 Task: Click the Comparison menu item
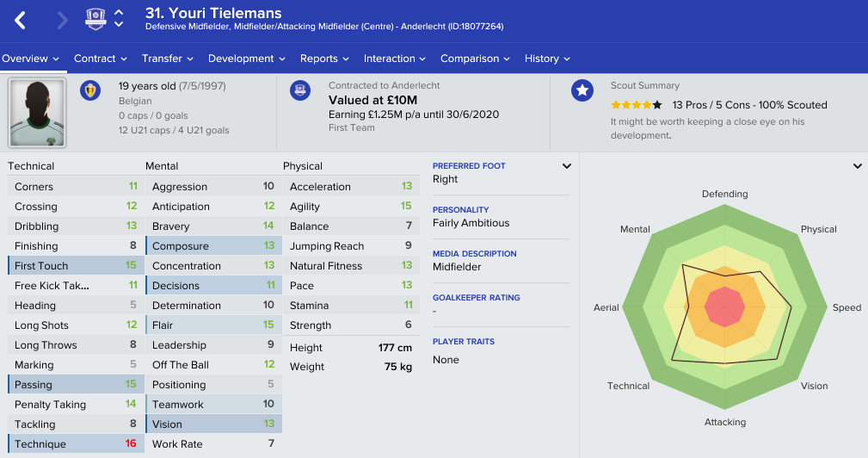click(x=475, y=59)
